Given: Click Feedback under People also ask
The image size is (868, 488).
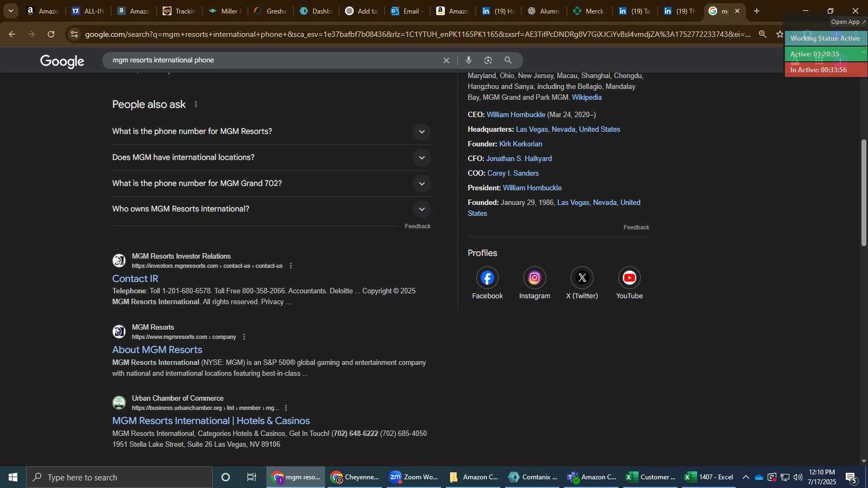Looking at the screenshot, I should [418, 227].
